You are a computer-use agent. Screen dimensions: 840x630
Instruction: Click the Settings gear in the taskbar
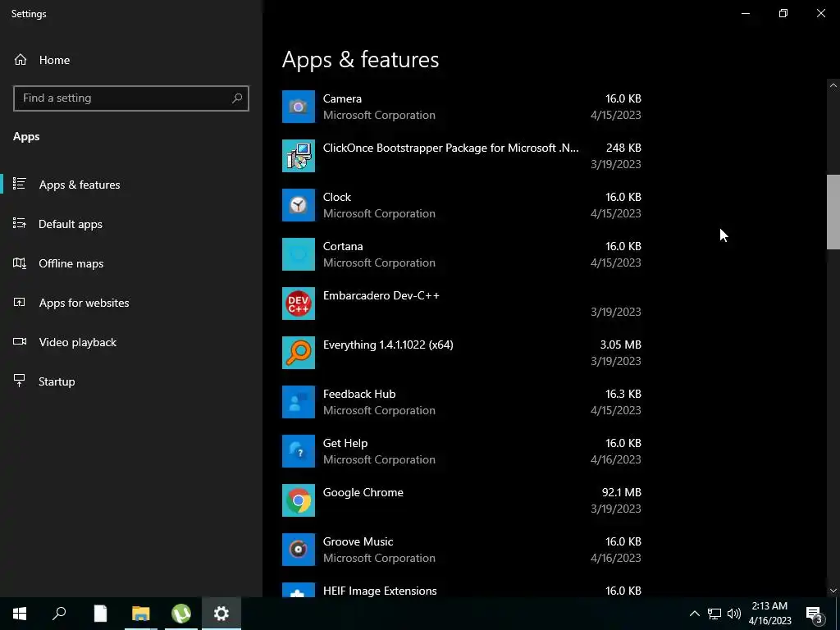click(221, 614)
